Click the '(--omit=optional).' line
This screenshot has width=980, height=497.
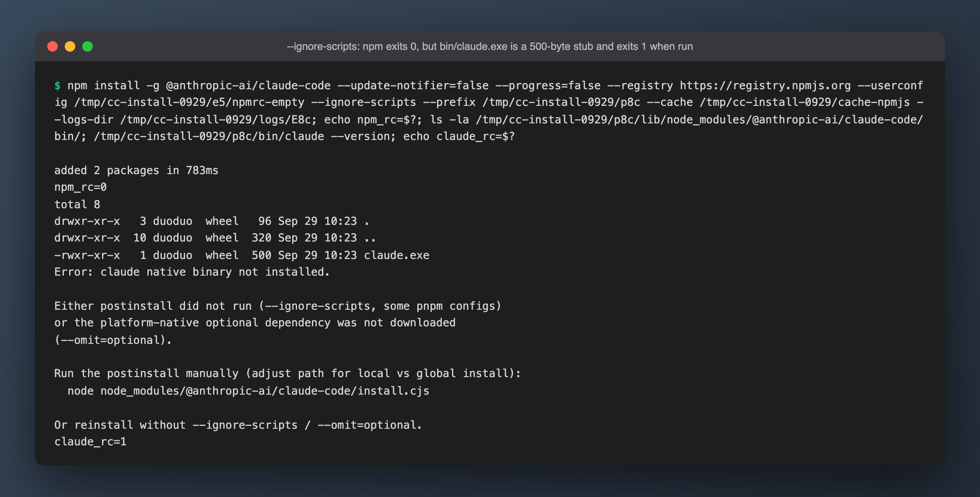coord(113,340)
